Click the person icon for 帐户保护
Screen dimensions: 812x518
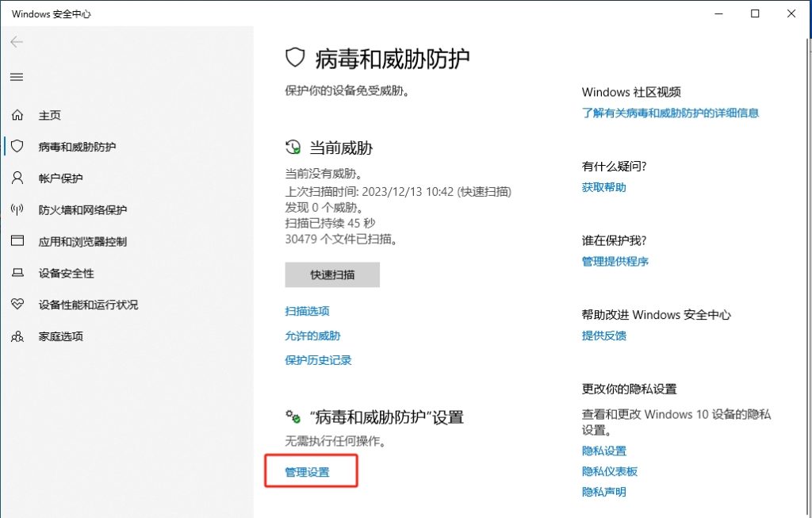(x=17, y=178)
